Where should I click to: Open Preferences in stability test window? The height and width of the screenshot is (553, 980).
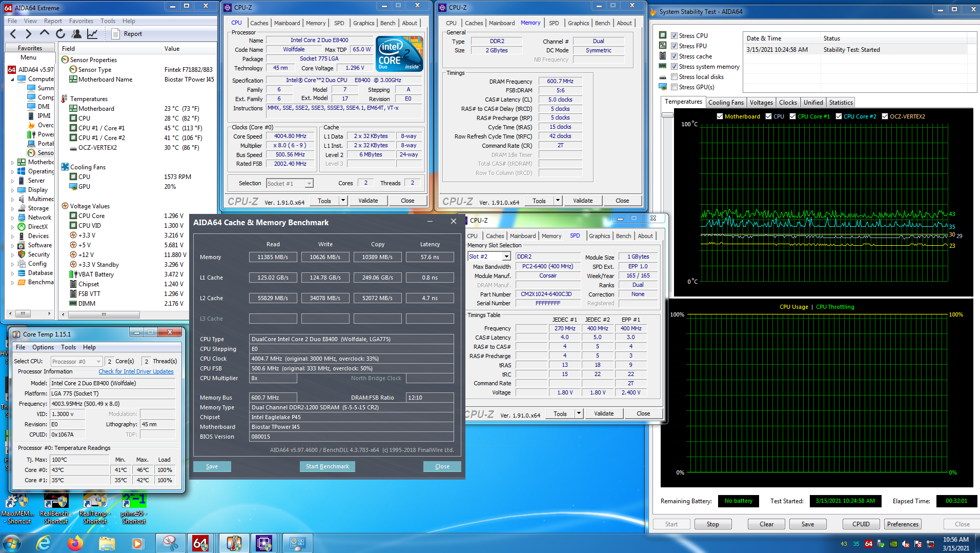(x=903, y=524)
